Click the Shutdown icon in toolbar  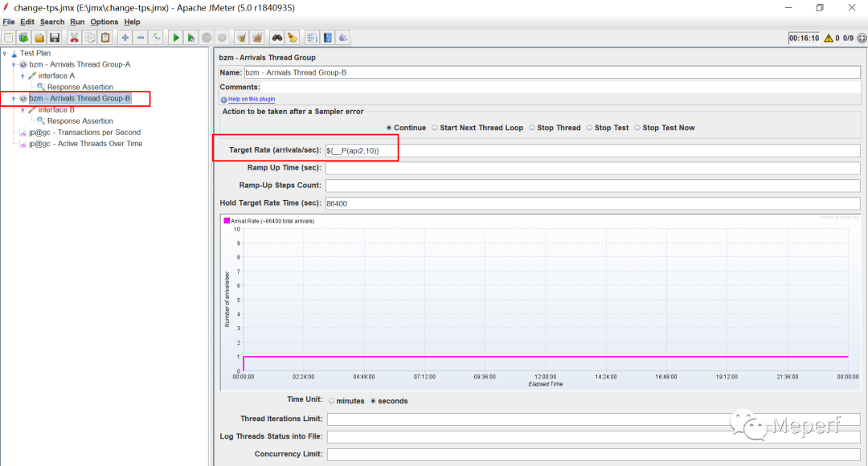click(x=222, y=38)
